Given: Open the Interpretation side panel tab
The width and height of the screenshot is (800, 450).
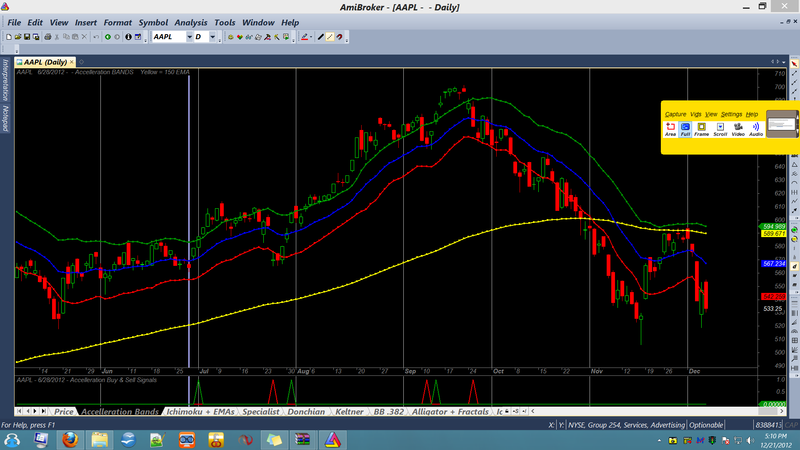Looking at the screenshot, I should (x=6, y=80).
